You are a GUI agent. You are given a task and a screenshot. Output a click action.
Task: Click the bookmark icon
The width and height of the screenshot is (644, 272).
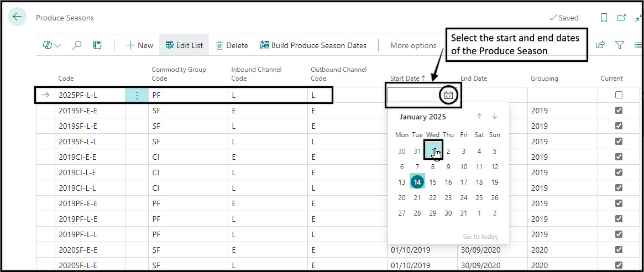click(x=604, y=18)
